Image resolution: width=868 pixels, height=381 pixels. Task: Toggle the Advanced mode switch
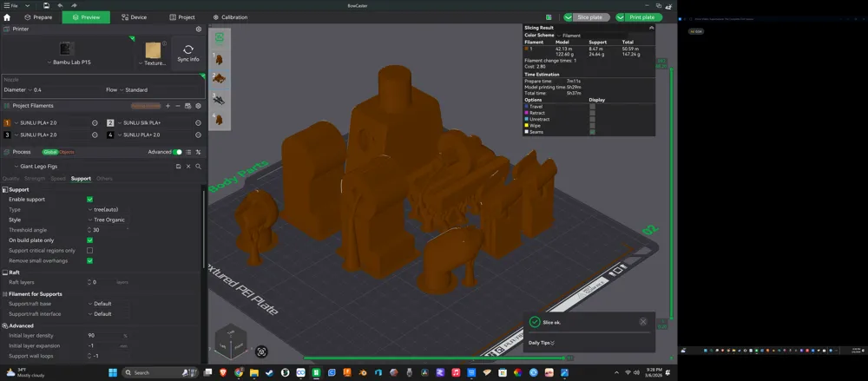pos(177,152)
